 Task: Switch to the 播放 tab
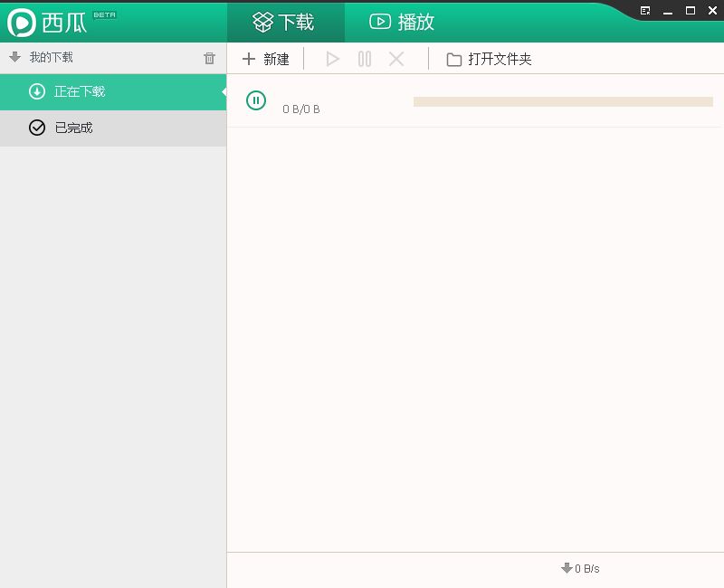pos(401,22)
